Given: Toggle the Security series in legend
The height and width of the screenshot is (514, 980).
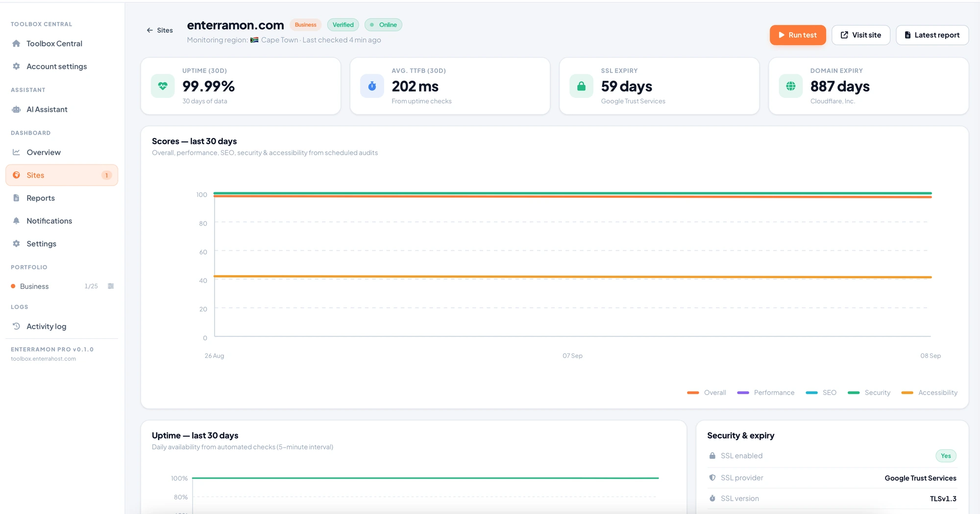Looking at the screenshot, I should click(869, 393).
